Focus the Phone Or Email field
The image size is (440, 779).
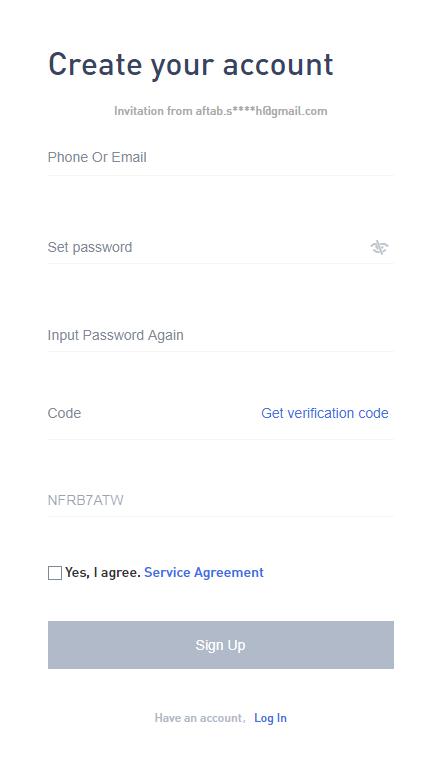click(220, 157)
